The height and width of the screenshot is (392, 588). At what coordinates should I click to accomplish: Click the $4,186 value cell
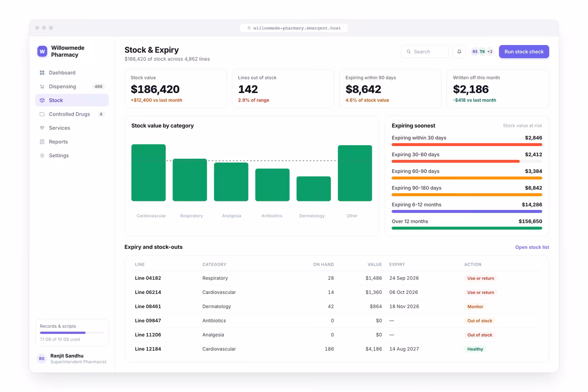373,349
